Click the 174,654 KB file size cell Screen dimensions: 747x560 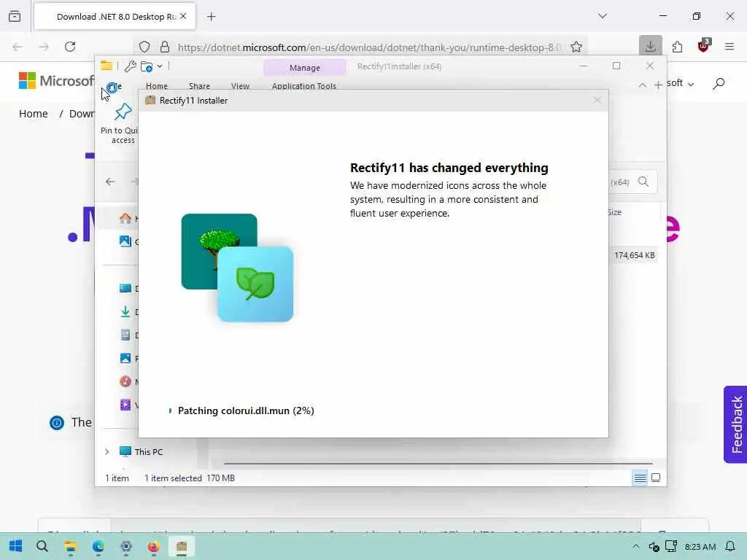pos(634,255)
